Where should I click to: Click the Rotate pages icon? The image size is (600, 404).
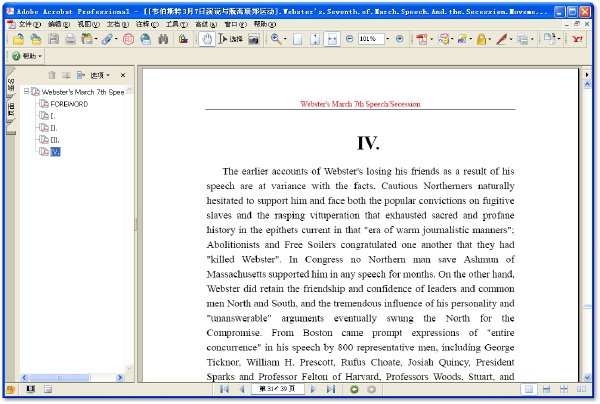tap(550, 38)
